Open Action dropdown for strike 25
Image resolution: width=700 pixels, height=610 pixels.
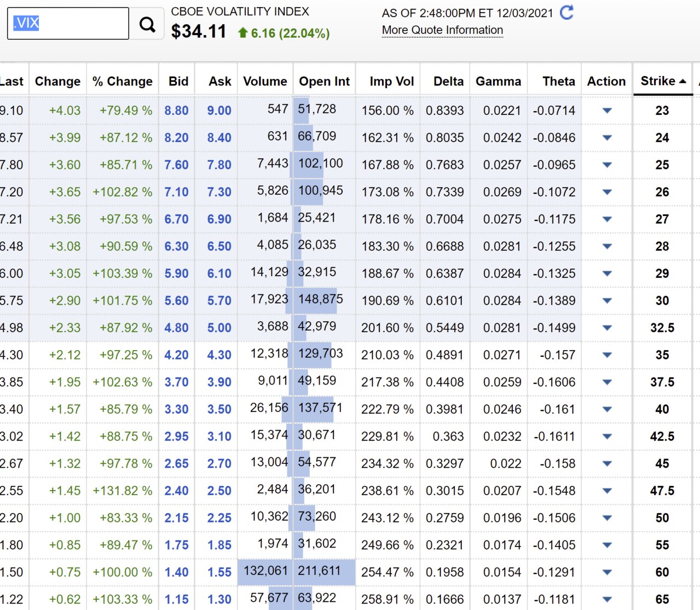pyautogui.click(x=607, y=165)
